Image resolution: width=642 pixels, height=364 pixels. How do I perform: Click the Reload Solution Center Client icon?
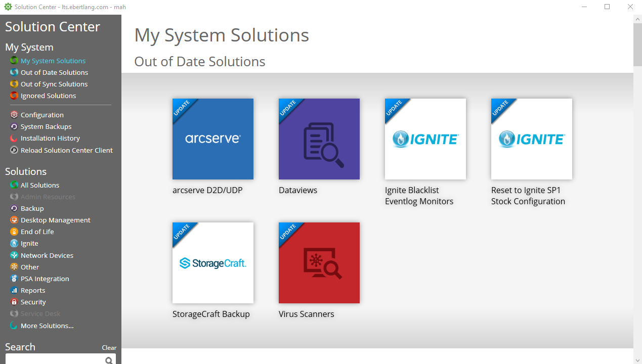pos(14,150)
